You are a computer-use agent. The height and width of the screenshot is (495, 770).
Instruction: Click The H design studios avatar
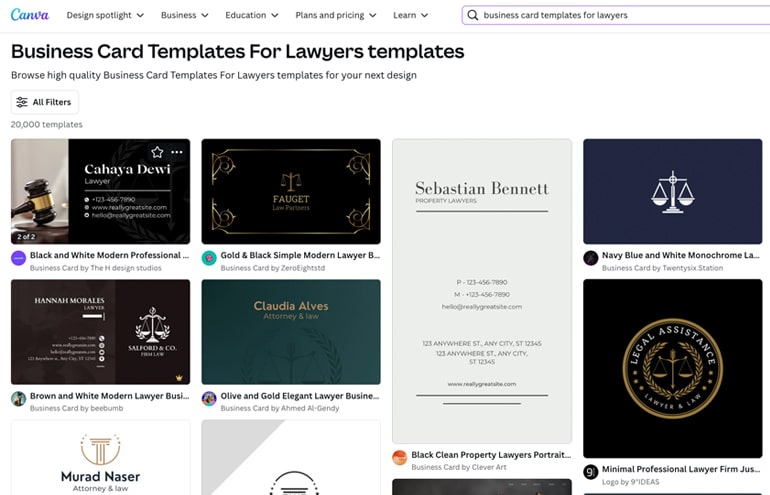[18, 258]
